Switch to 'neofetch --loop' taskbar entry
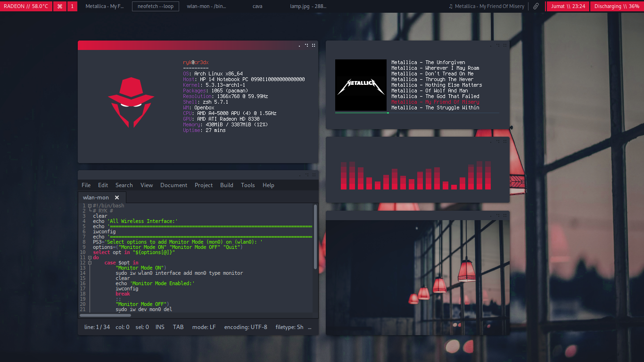The height and width of the screenshot is (362, 644). 156,6
